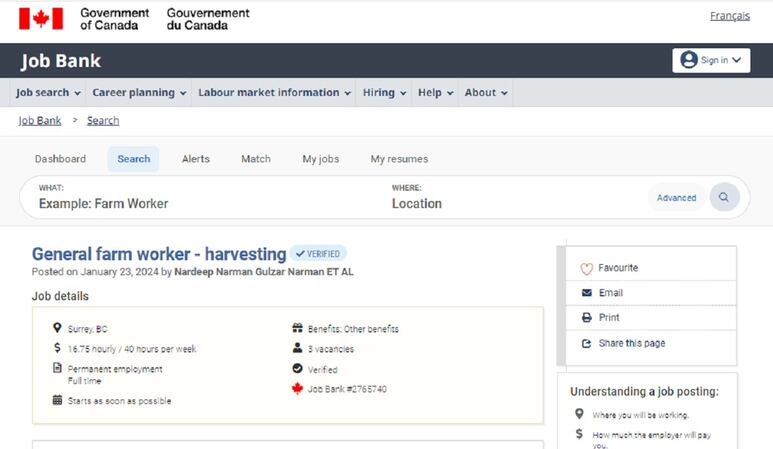The image size is (773, 449).
Task: Click the Job Bank #2765740 text
Action: click(347, 389)
